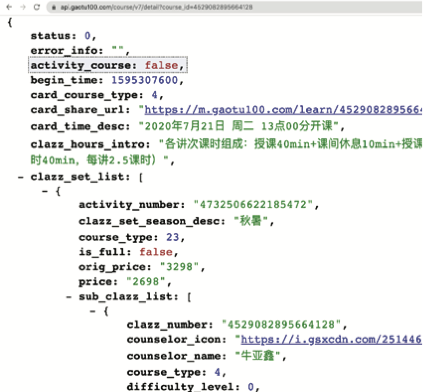Click the card_course_type: 4 line
This screenshot has width=423, height=392.
pos(97,95)
